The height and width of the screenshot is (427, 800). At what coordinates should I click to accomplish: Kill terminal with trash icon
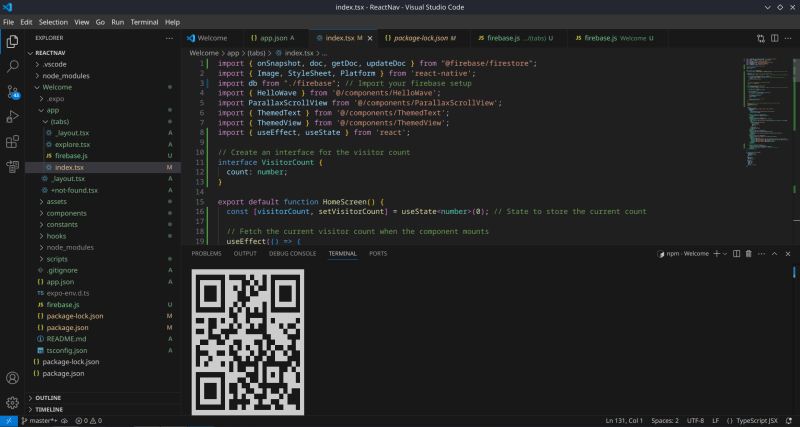point(748,254)
